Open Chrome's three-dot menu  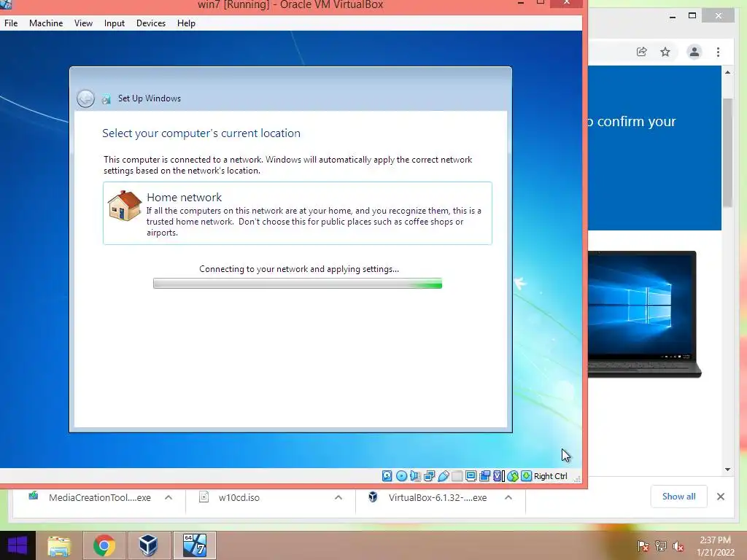tap(718, 52)
